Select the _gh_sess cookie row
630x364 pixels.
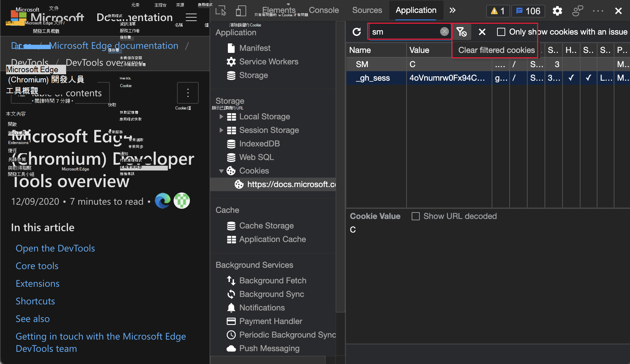[x=488, y=78]
